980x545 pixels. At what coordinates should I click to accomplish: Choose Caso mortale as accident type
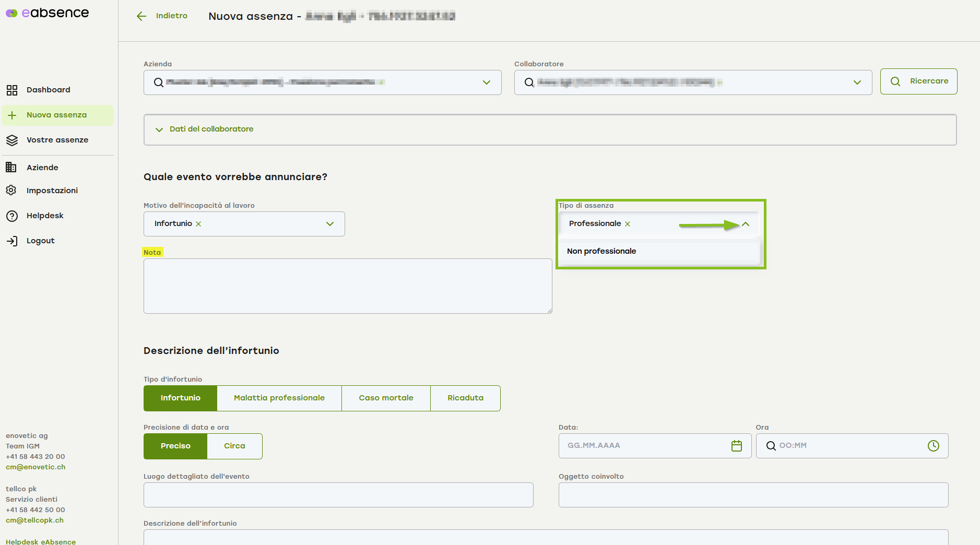click(386, 398)
